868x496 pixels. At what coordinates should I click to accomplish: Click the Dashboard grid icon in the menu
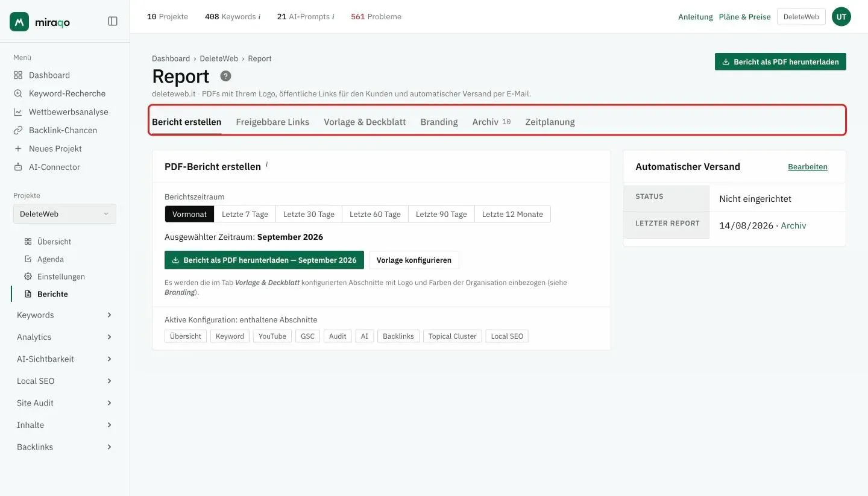[18, 75]
